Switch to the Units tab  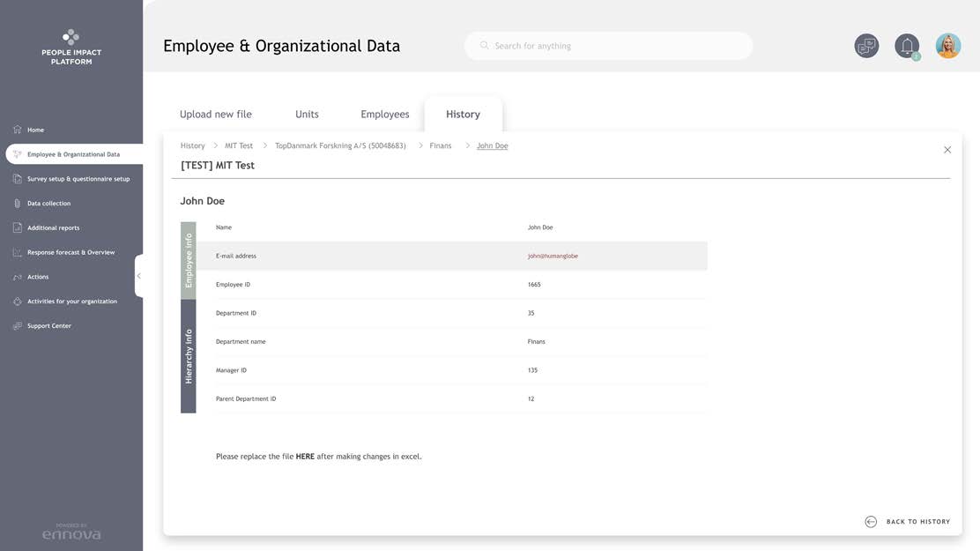tap(307, 115)
